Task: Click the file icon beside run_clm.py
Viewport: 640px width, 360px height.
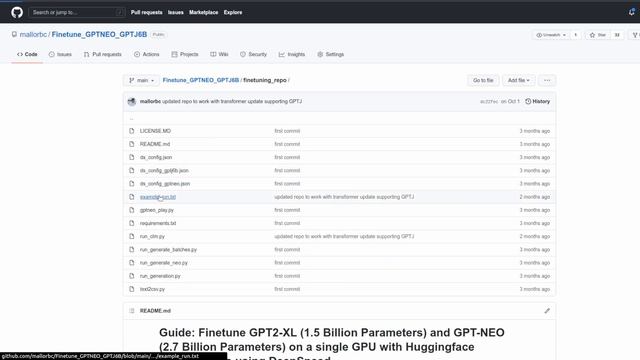Action: [x=131, y=236]
